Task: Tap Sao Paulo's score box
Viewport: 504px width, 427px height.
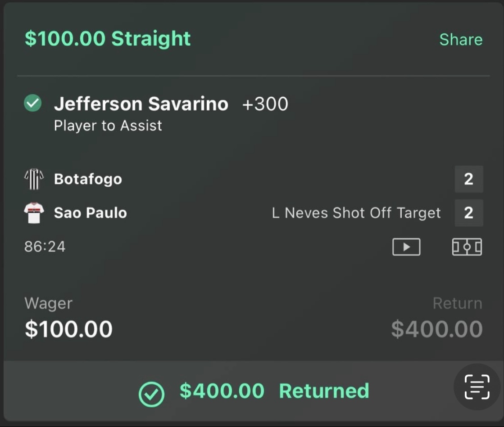Action: pyautogui.click(x=468, y=213)
